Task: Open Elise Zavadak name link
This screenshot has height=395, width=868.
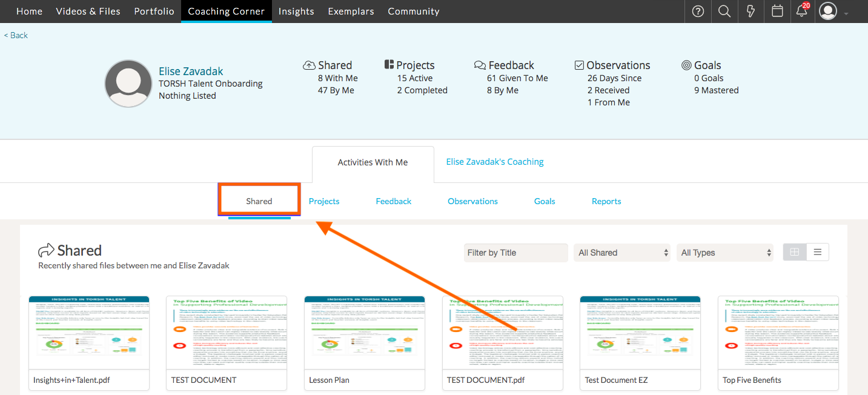Action: tap(191, 71)
